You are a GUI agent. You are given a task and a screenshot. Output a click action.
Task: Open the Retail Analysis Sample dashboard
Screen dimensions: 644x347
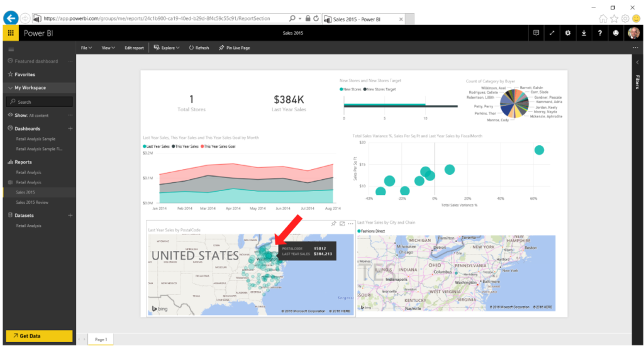[x=35, y=139]
